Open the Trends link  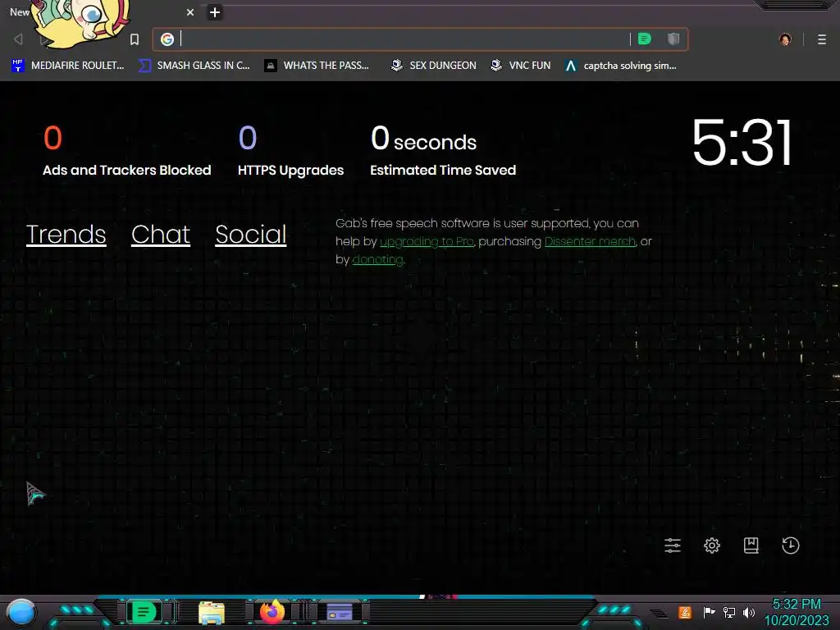(x=66, y=234)
